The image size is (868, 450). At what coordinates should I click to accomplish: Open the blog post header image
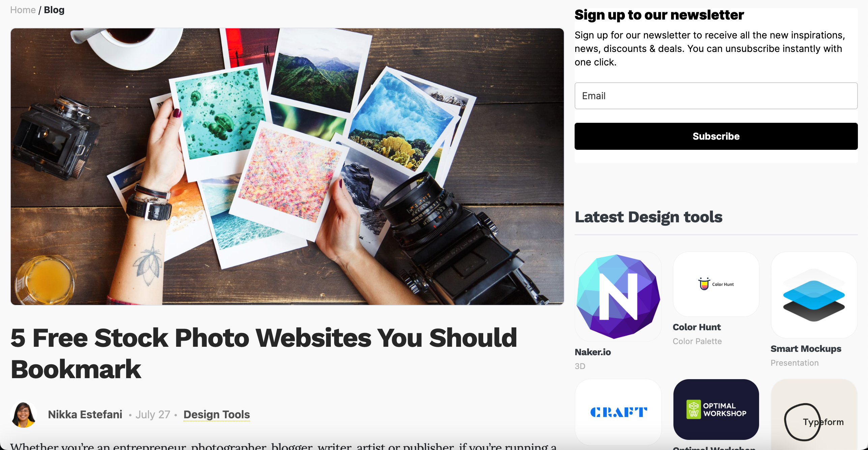pyautogui.click(x=287, y=166)
